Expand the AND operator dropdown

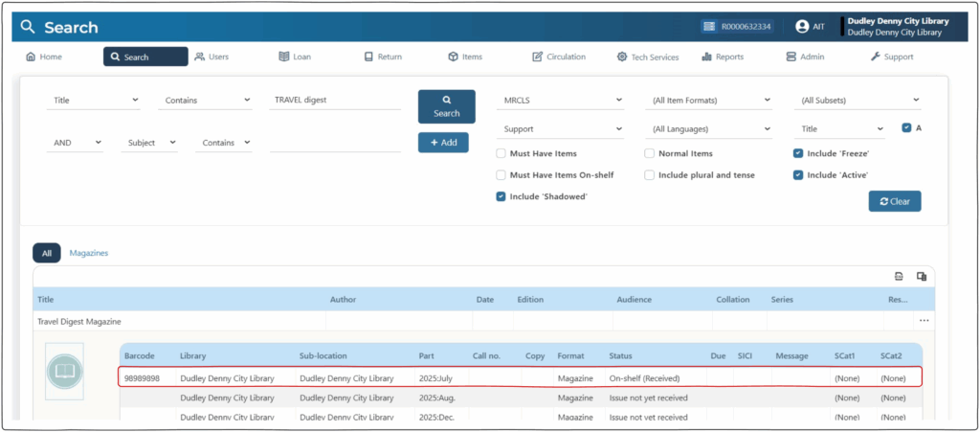pyautogui.click(x=75, y=143)
